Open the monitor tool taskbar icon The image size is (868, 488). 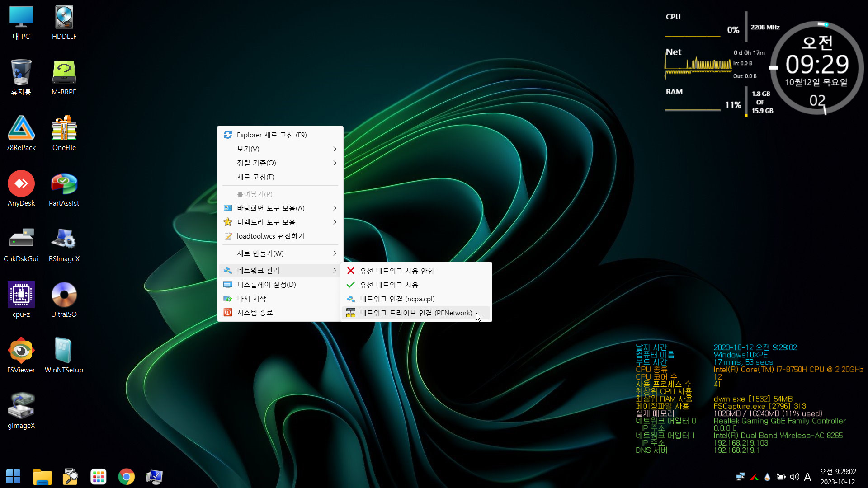(155, 477)
